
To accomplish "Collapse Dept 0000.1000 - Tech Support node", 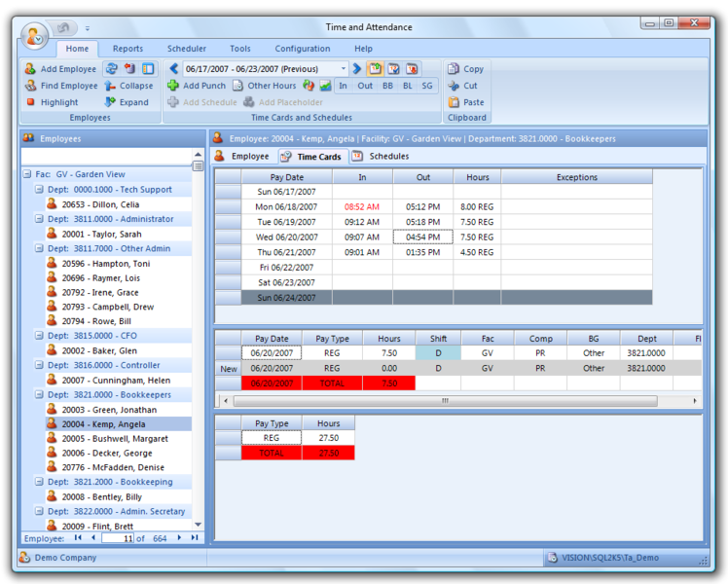I will 39,190.
